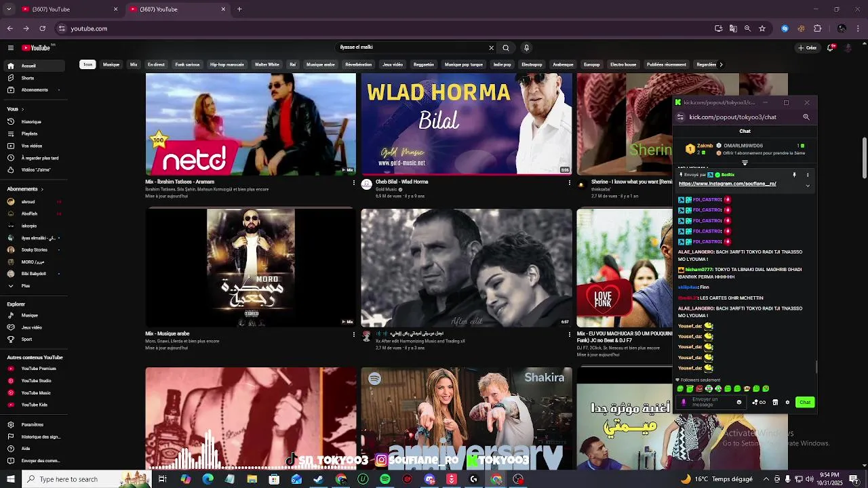Image resolution: width=868 pixels, height=488 pixels.
Task: Select the Reggaeton filter chip
Action: (424, 64)
